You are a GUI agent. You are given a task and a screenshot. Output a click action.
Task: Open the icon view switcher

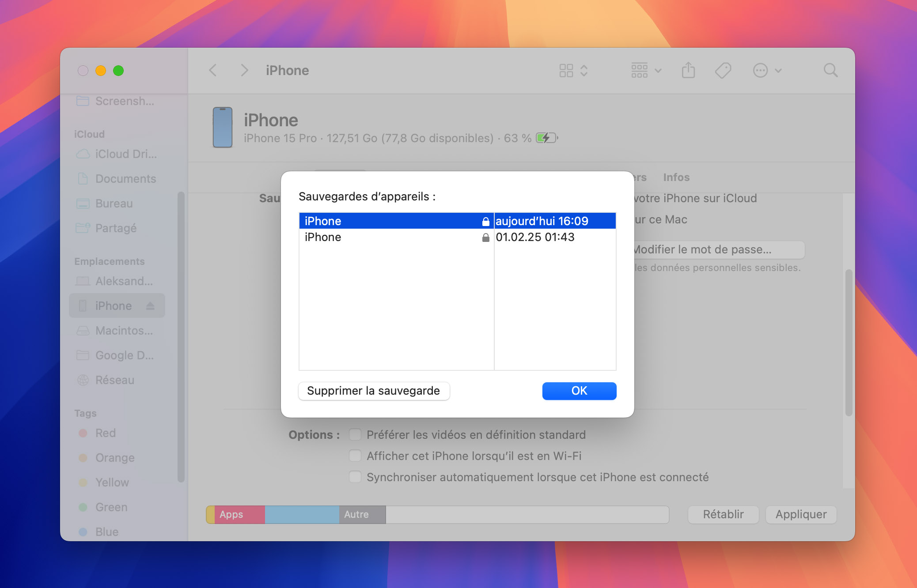tap(573, 71)
